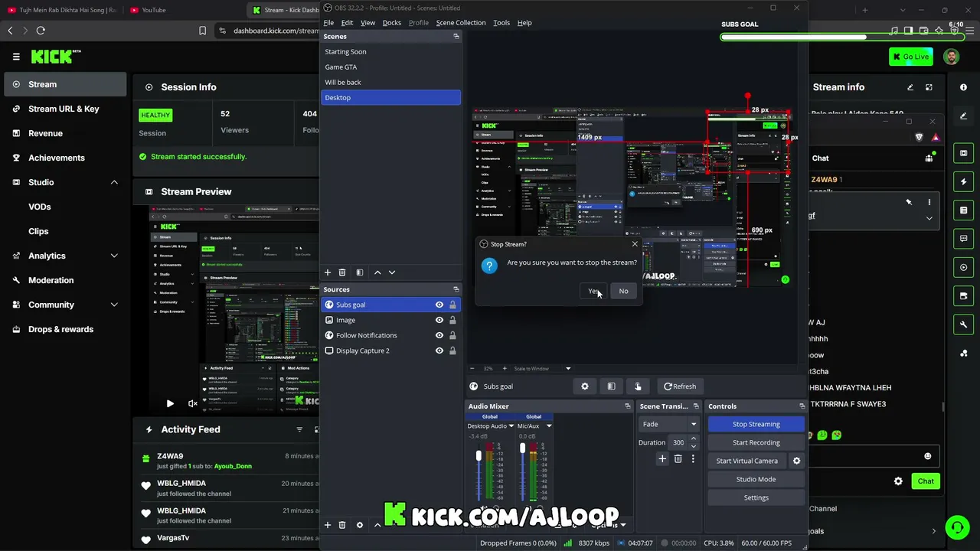Open the Scene Collection menu in OBS
This screenshot has width=980, height=551.
coord(461,23)
